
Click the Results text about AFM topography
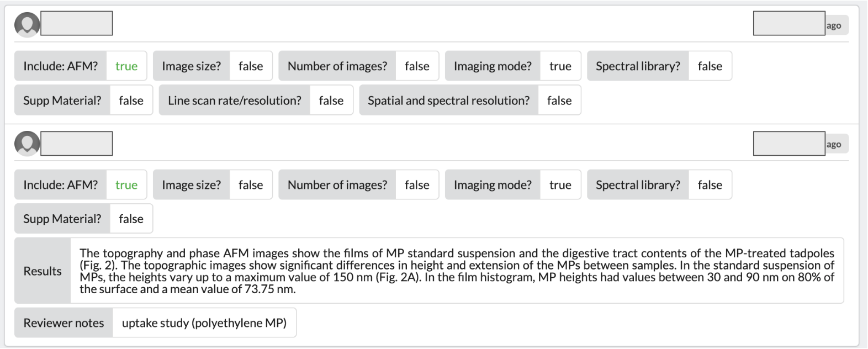457,271
